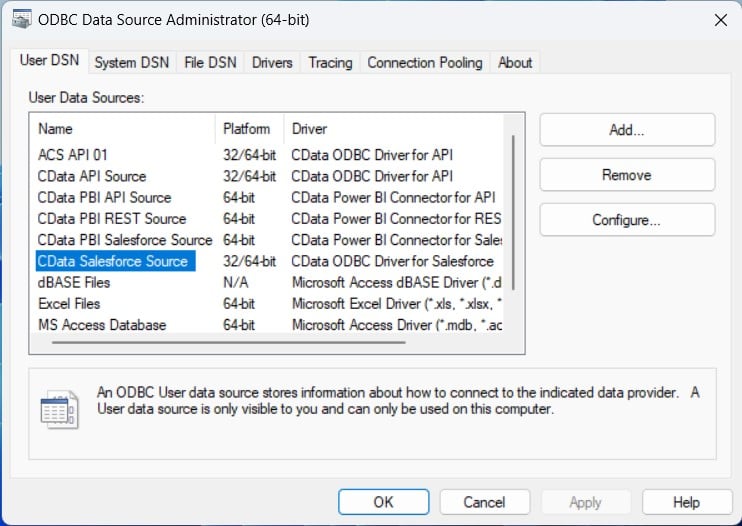Screen dimensions: 742x526
Task: Click the data source info icon
Action: [x=59, y=410]
